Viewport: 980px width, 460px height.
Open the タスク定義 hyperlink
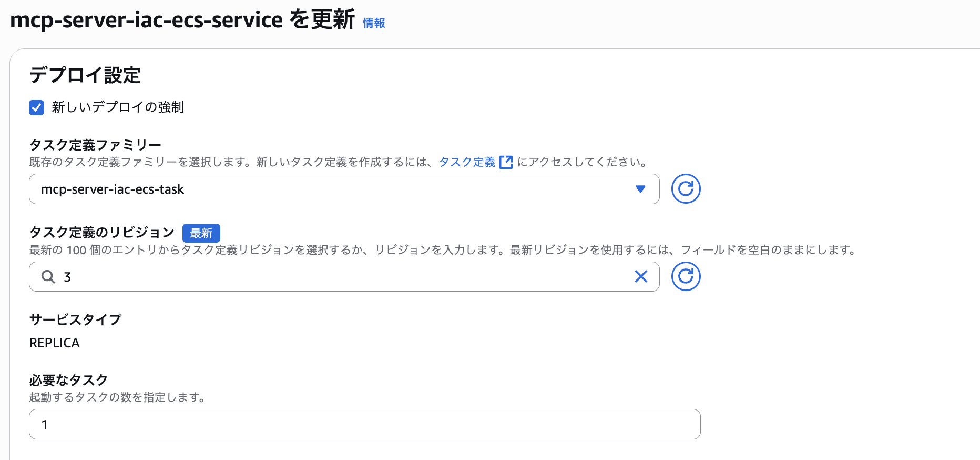point(467,162)
